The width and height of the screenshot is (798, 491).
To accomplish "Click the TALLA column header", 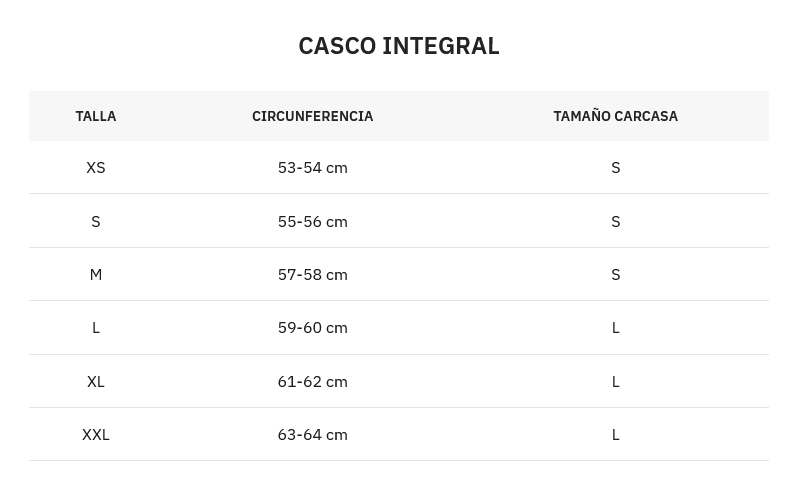I will tap(96, 116).
